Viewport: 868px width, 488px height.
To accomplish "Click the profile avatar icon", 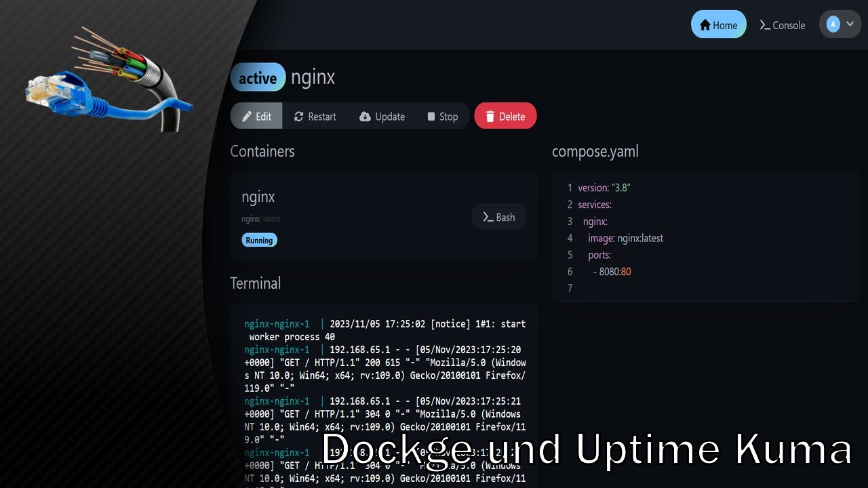I will [833, 24].
